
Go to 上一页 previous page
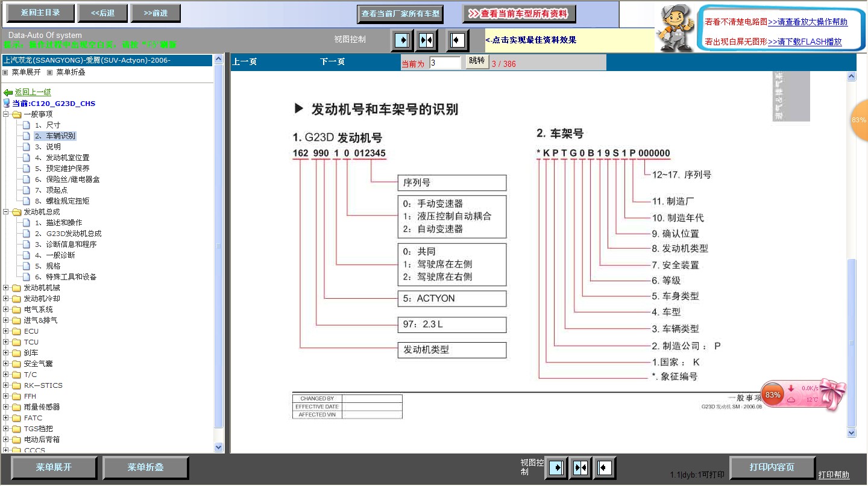pos(245,61)
